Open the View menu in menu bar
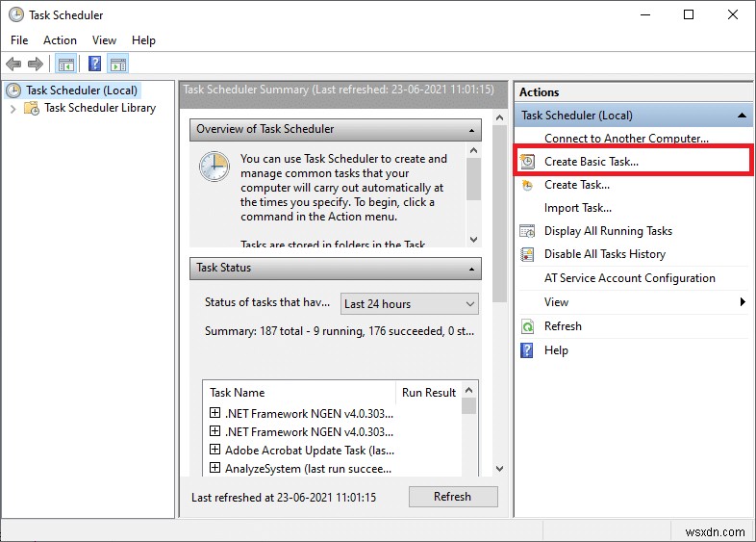 104,40
